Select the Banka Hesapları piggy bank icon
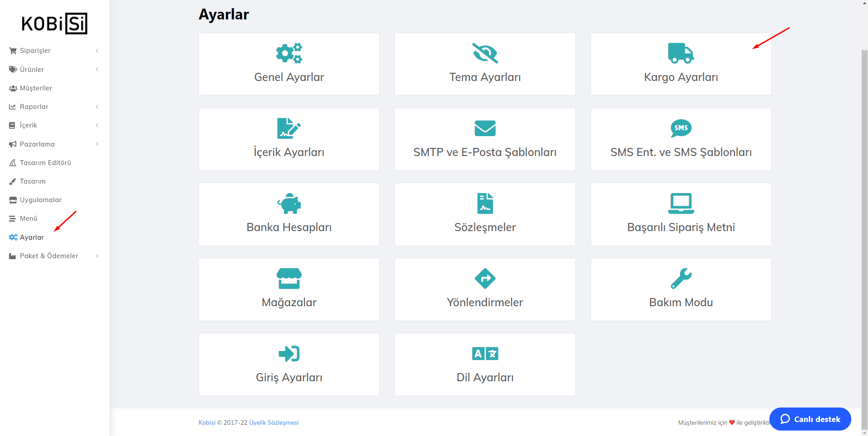Viewport: 868px width, 436px height. (289, 204)
